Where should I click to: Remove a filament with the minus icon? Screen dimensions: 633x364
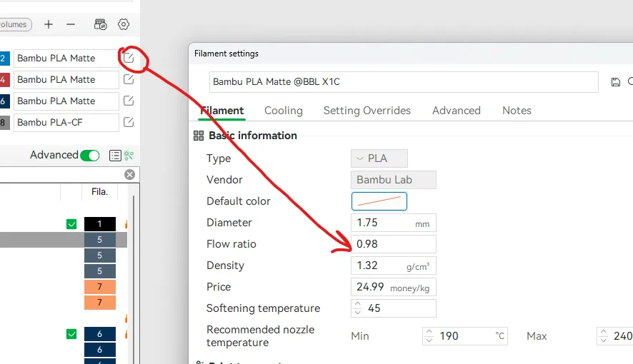point(71,24)
